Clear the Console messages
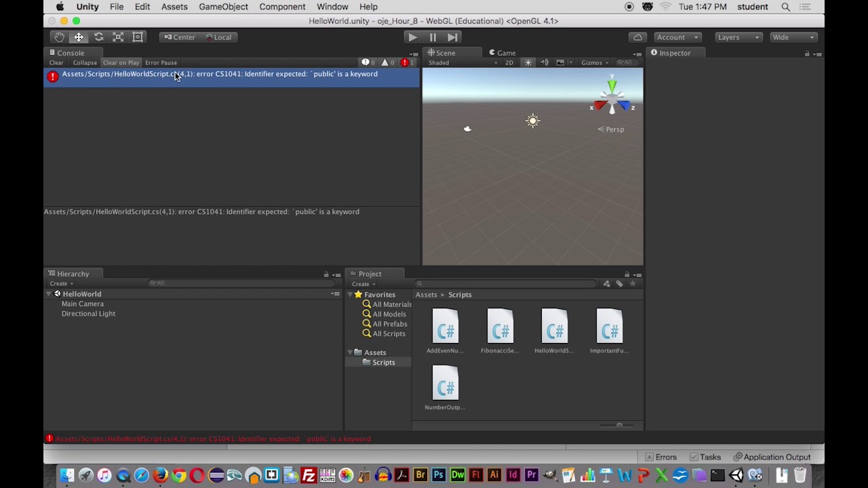Screen dimensions: 868x488 click(56, 62)
